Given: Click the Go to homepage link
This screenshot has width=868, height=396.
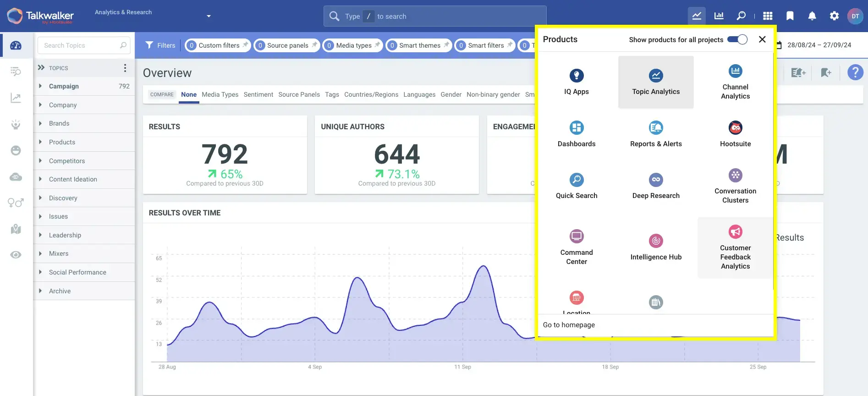Looking at the screenshot, I should tap(569, 325).
